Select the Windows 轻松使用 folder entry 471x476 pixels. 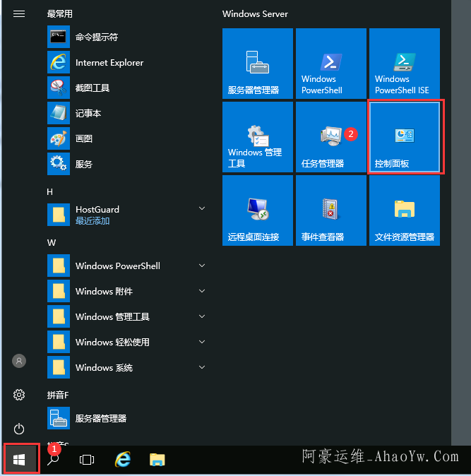pos(127,342)
